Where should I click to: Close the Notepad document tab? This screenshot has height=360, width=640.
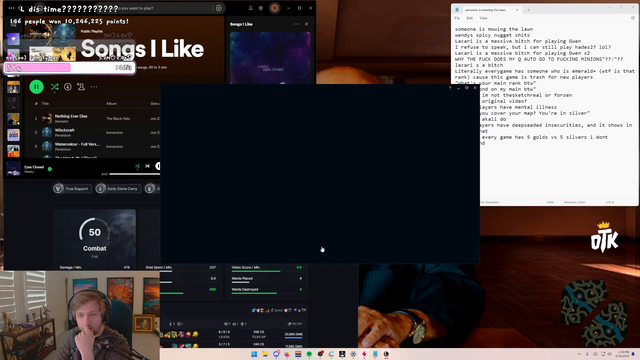(517, 10)
